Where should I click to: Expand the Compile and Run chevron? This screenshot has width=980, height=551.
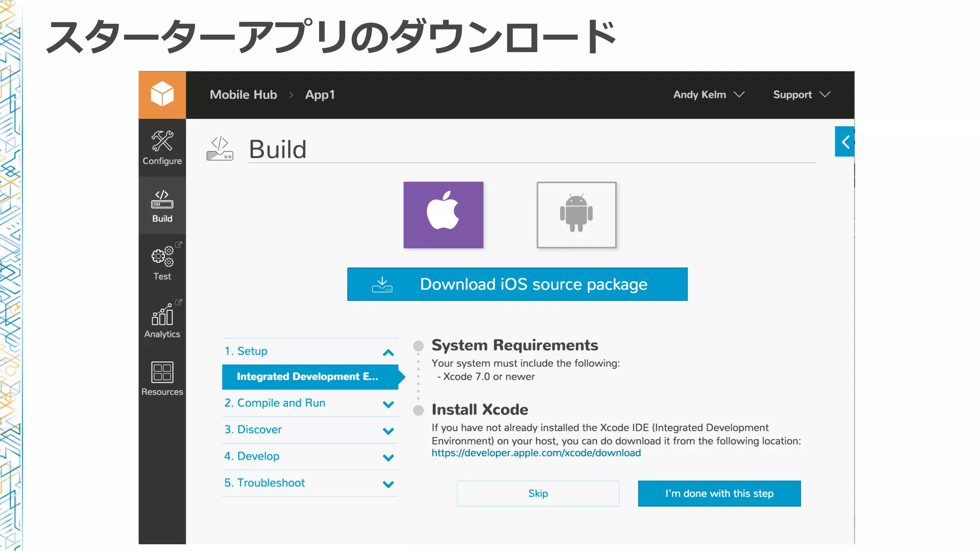(x=388, y=404)
